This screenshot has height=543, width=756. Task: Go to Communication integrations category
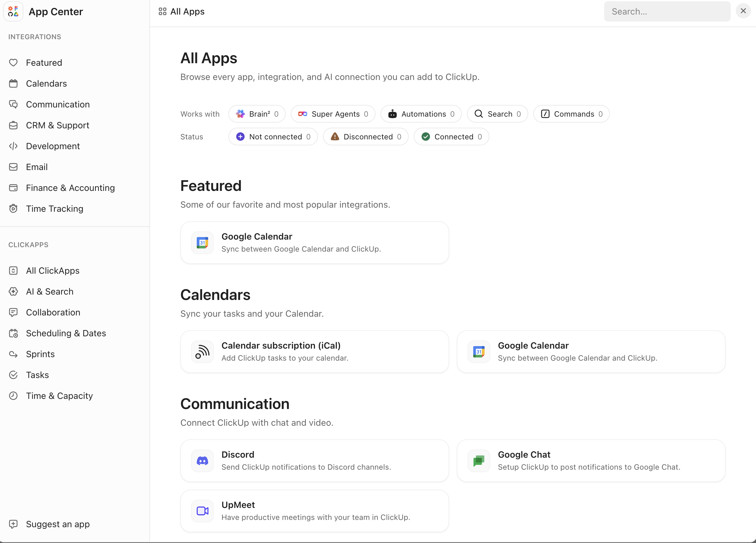58,104
